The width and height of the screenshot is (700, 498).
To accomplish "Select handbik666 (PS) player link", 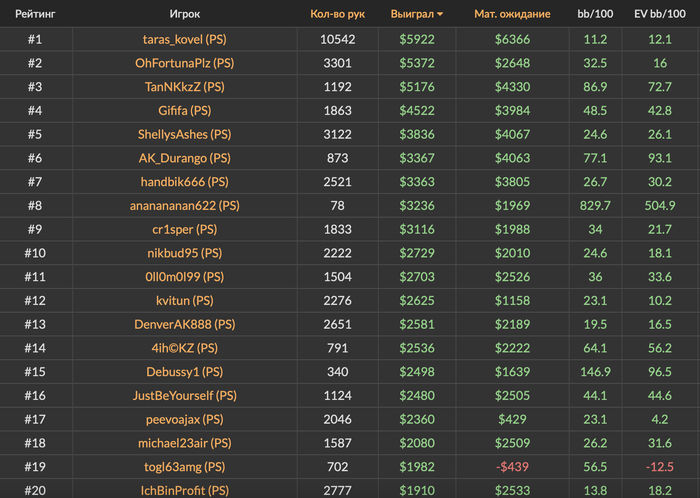I will click(x=185, y=181).
